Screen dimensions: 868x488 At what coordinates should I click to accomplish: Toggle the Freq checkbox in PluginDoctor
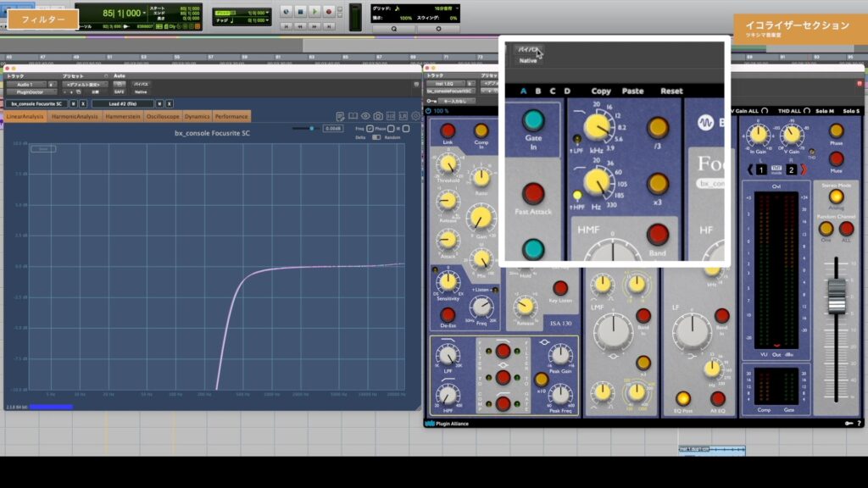pos(370,129)
